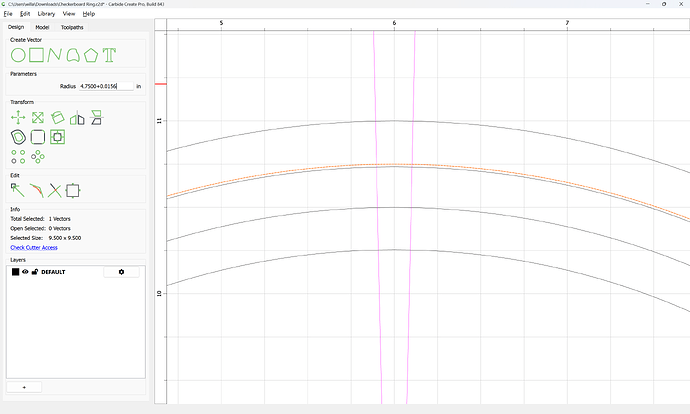Switch to the Toolpaths tab
Viewport: 690px width, 414px height.
[x=72, y=27]
